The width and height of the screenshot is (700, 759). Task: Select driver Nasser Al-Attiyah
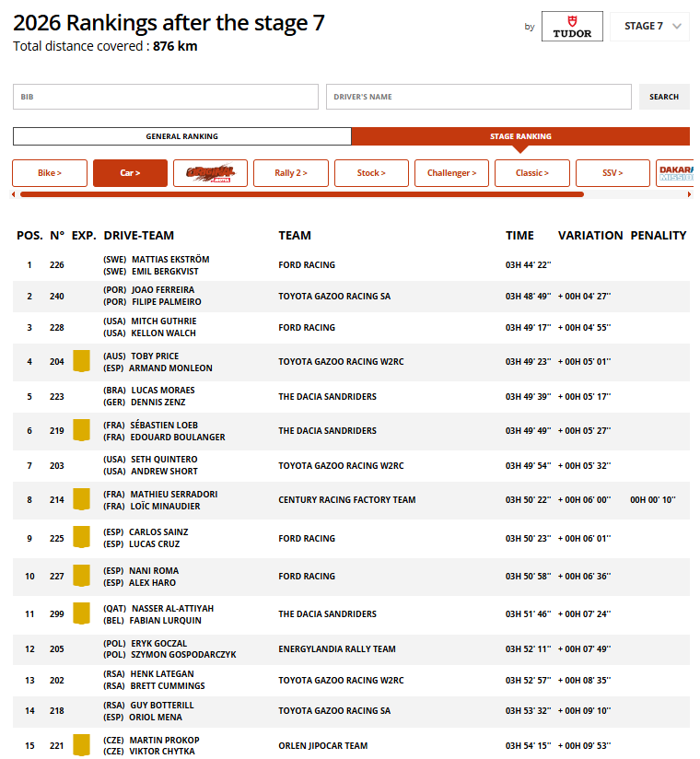(x=173, y=609)
